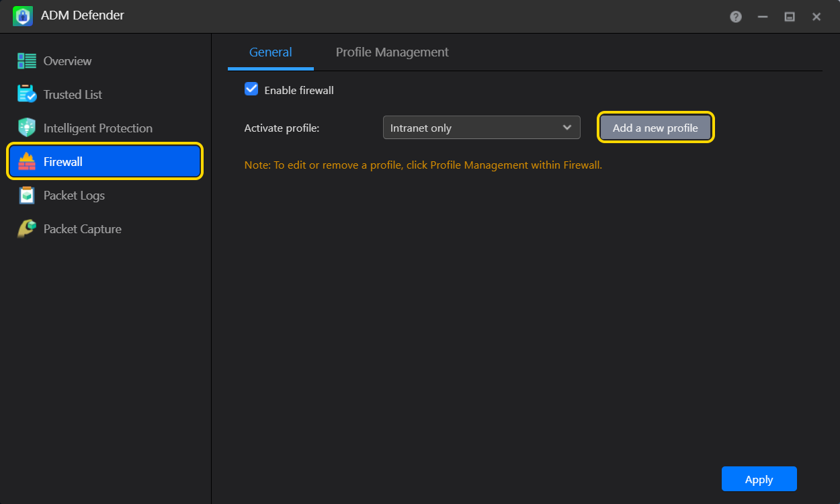Image resolution: width=840 pixels, height=504 pixels.
Task: Click the Trusted List clipboard icon
Action: point(27,95)
